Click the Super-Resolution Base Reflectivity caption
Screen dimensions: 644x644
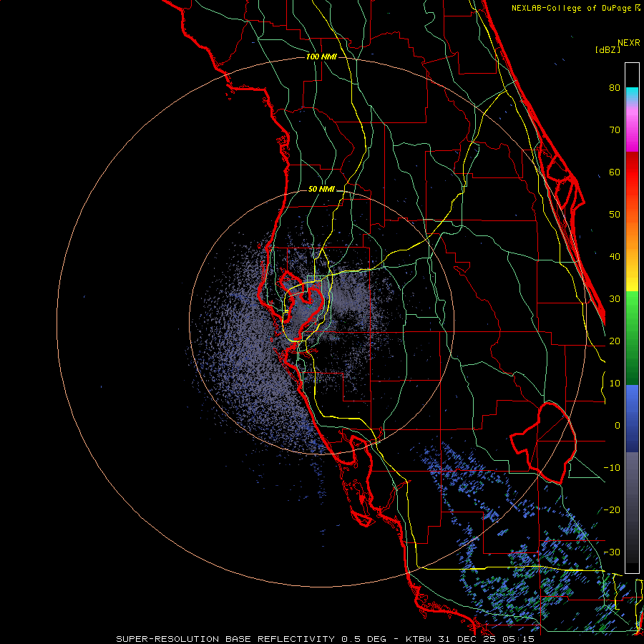pos(326,639)
